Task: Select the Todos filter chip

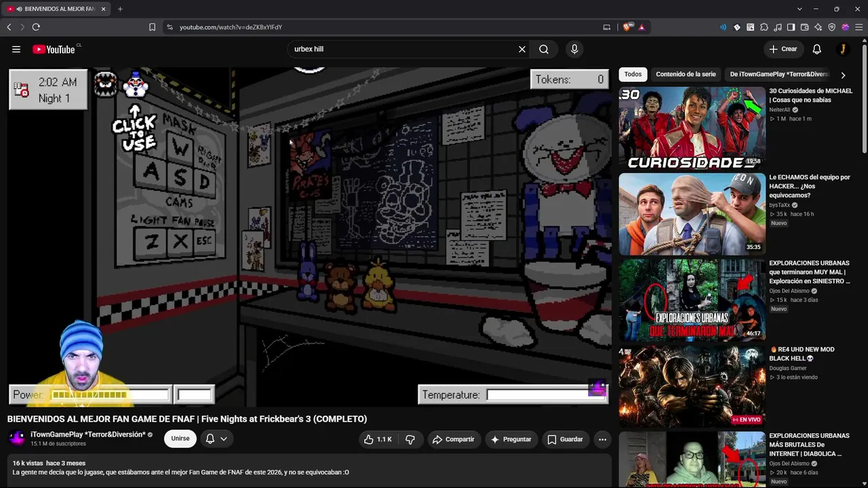Action: point(633,75)
